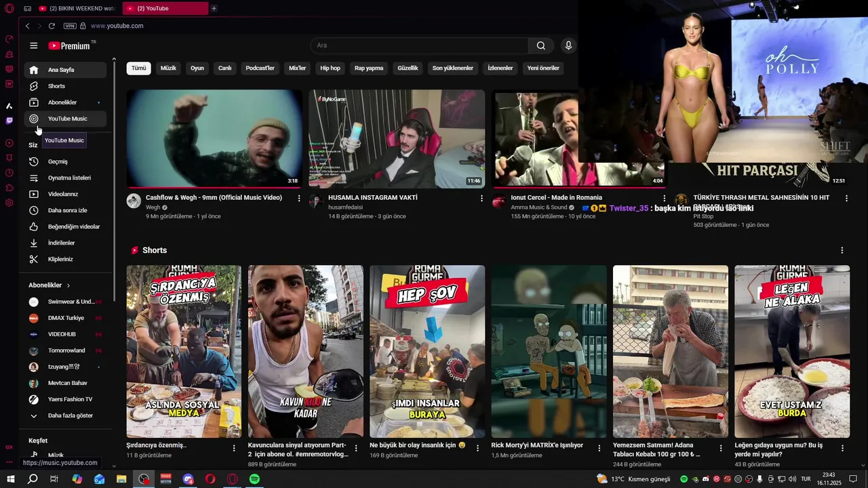Start voice search with microphone icon
The image size is (868, 488).
coord(568,45)
